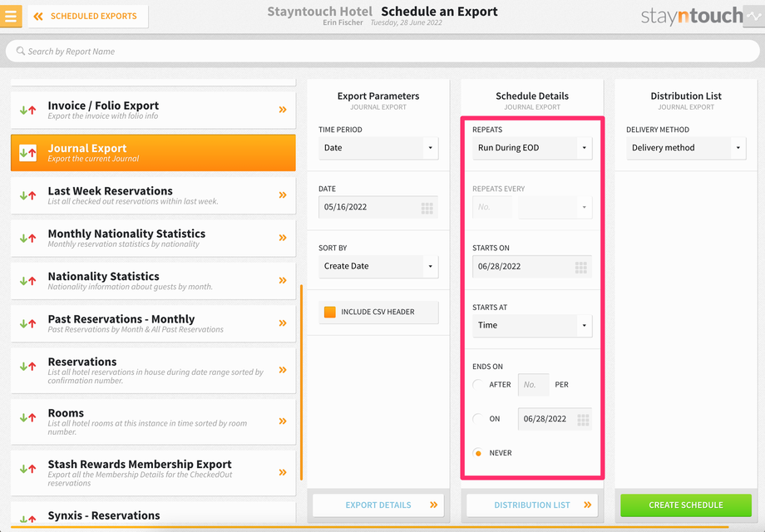Click the export arrows icon for Invoice / Folio Export
The width and height of the screenshot is (765, 532).
point(27,111)
